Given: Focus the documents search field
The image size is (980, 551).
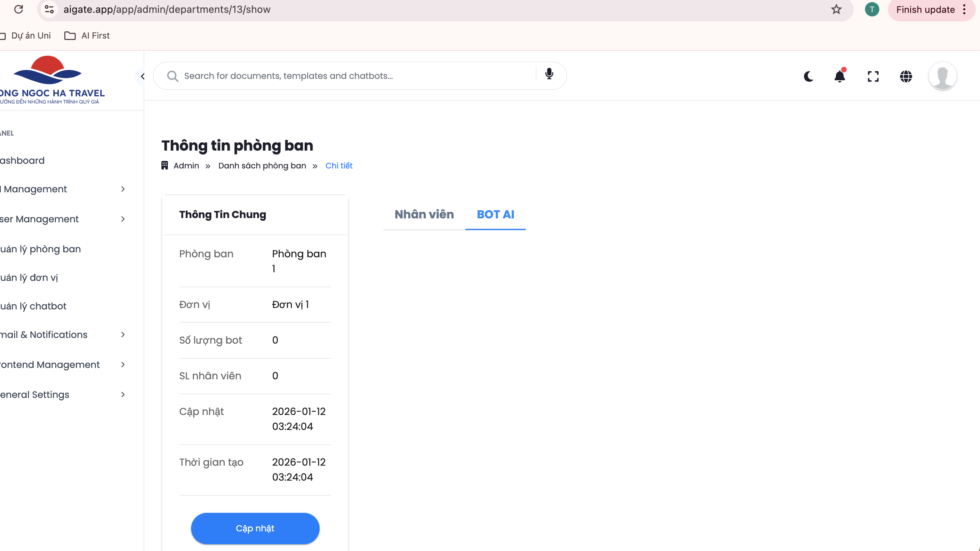Looking at the screenshot, I should click(x=357, y=76).
